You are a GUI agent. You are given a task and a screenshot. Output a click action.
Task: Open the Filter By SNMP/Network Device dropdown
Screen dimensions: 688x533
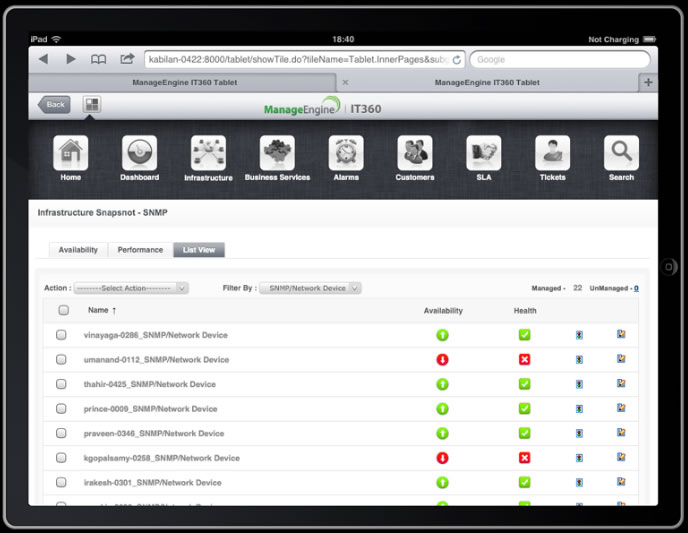point(310,288)
